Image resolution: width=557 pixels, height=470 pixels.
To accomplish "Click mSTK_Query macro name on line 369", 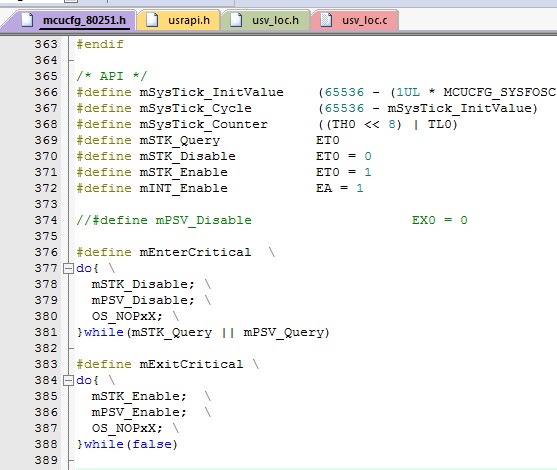I will coord(180,140).
